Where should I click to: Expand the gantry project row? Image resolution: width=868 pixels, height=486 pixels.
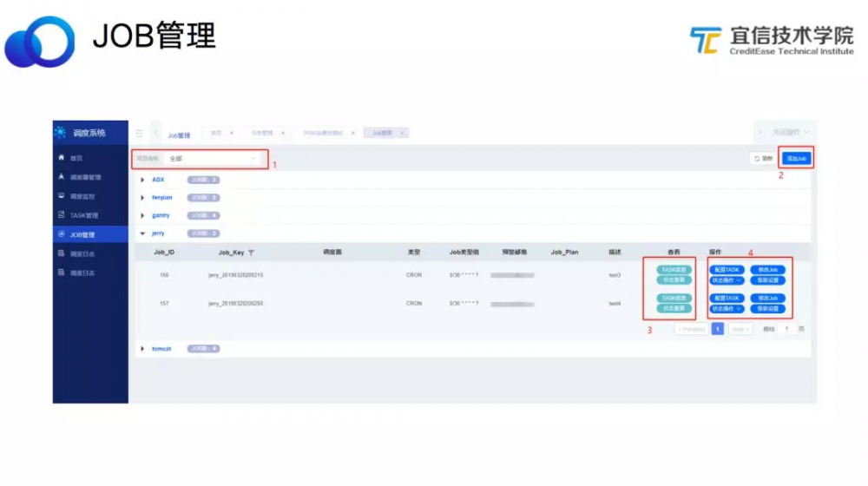tap(143, 215)
